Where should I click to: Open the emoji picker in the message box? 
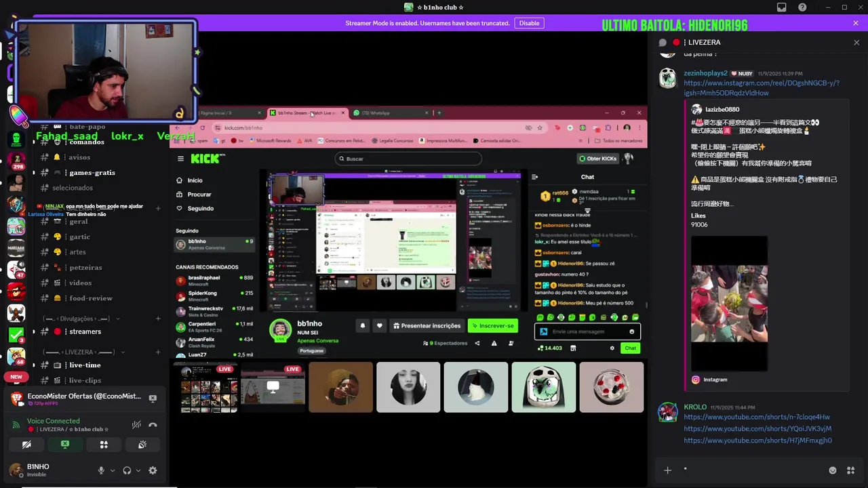tap(833, 470)
